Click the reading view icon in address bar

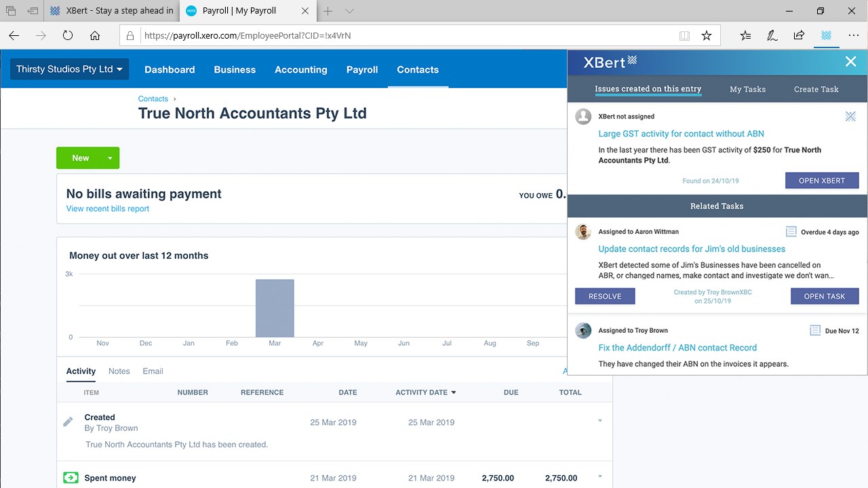(685, 36)
